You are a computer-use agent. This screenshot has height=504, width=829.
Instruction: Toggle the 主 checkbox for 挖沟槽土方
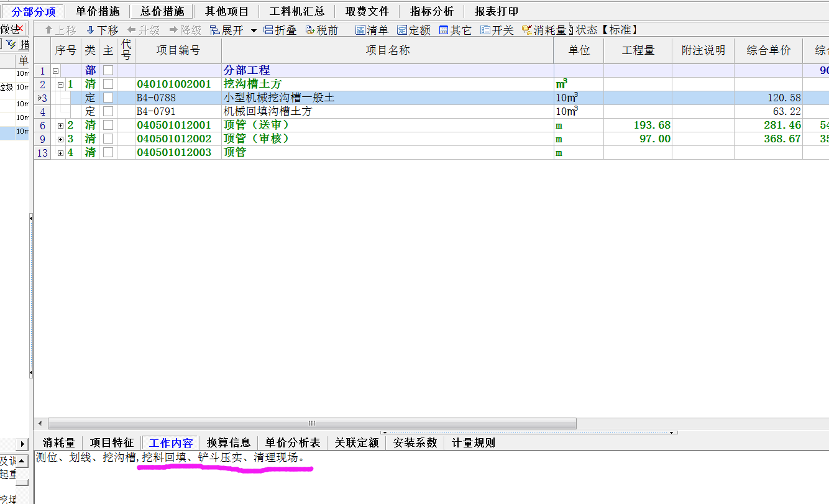[108, 84]
